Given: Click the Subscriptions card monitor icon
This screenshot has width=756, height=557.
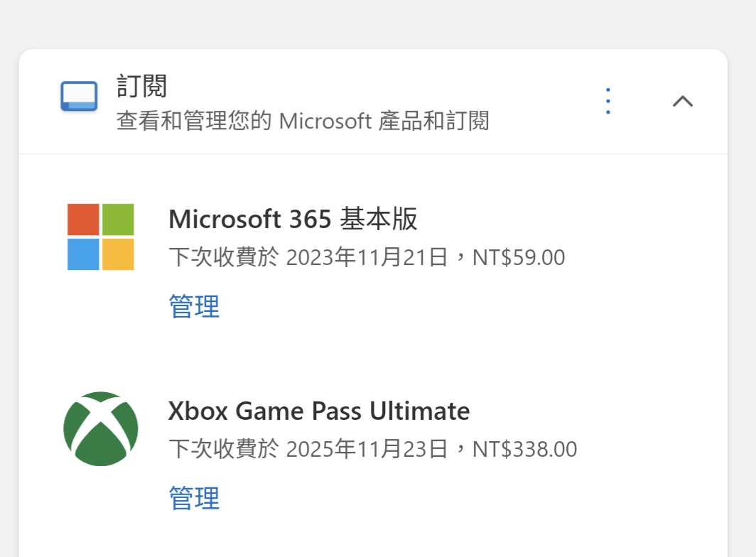Looking at the screenshot, I should tap(79, 97).
